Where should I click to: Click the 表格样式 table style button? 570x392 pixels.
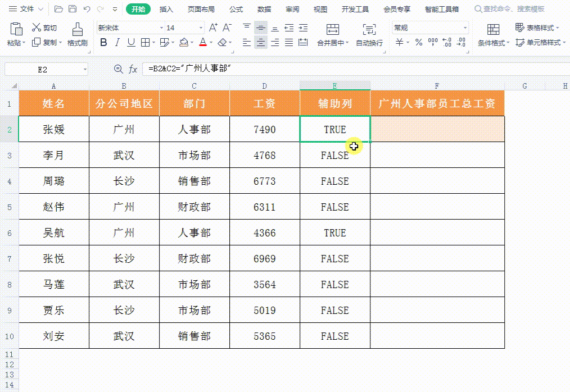click(x=540, y=28)
